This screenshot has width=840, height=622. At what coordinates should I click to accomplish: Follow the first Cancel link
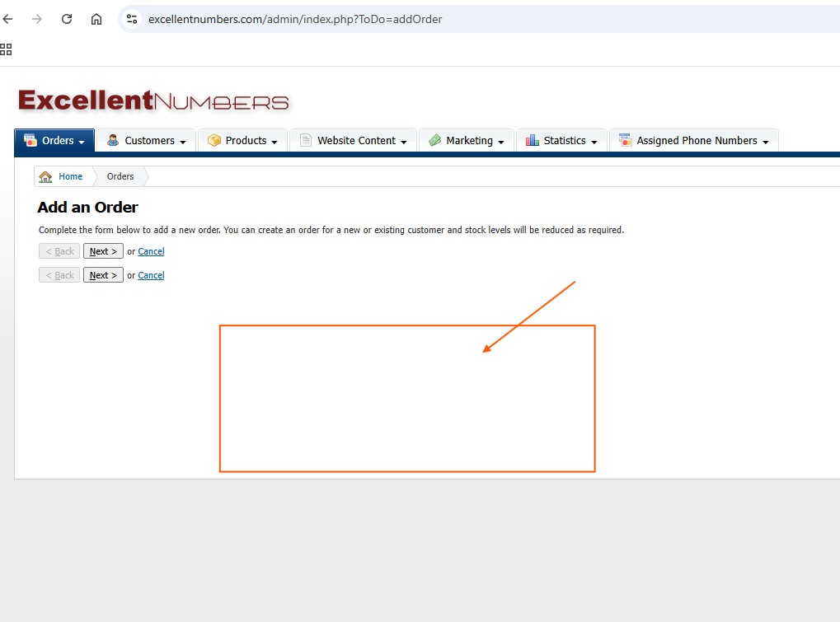[151, 251]
